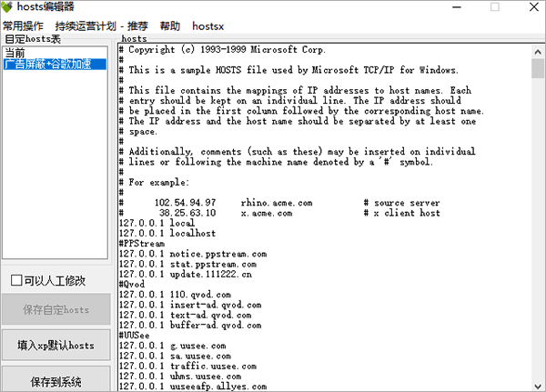Open the 持续运营计划 - 推荐 menu
Viewport: 546px width, 392px height.
tap(101, 26)
